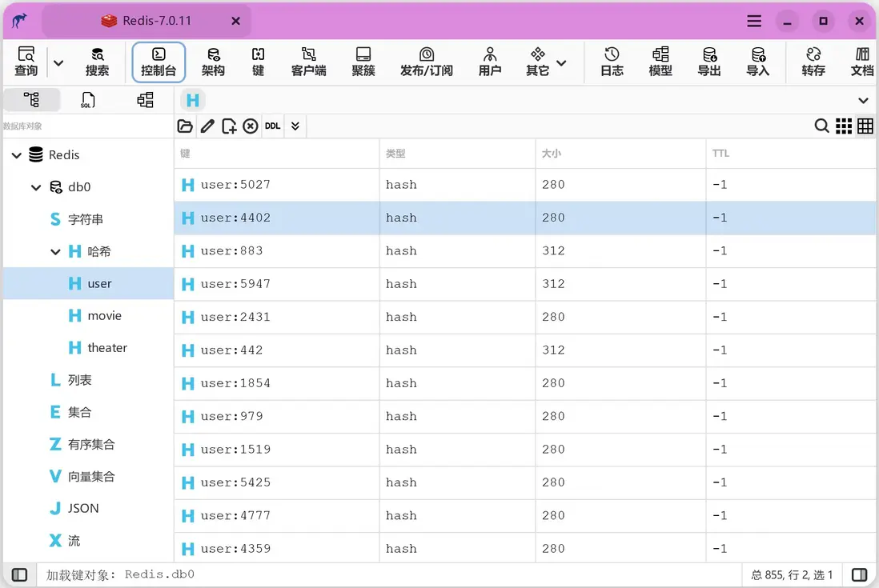The image size is (879, 588).
Task: Click the magnifier search icon in list toolbar
Action: click(x=822, y=126)
